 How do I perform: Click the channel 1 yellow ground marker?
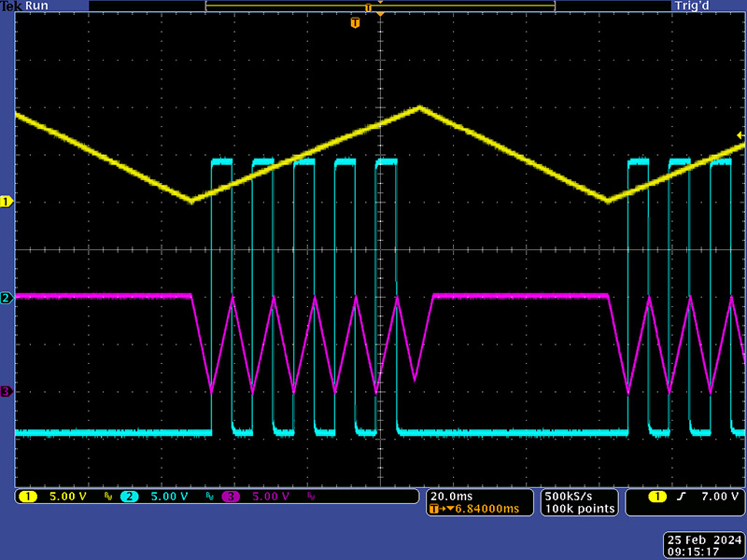pyautogui.click(x=7, y=202)
